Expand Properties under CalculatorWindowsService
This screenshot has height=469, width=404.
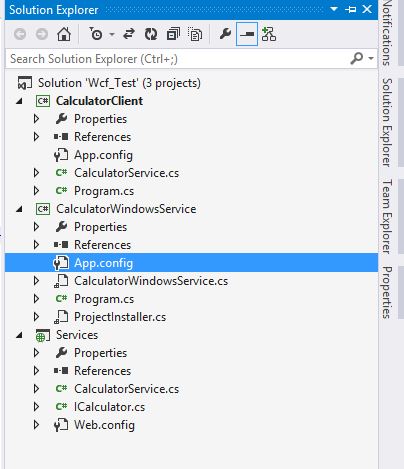(x=36, y=227)
